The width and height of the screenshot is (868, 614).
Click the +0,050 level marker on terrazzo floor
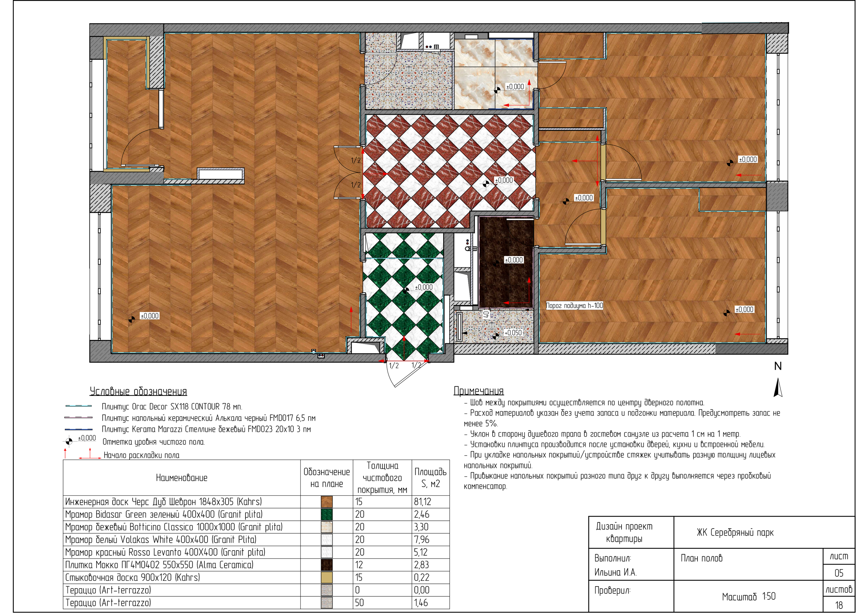[x=495, y=336]
